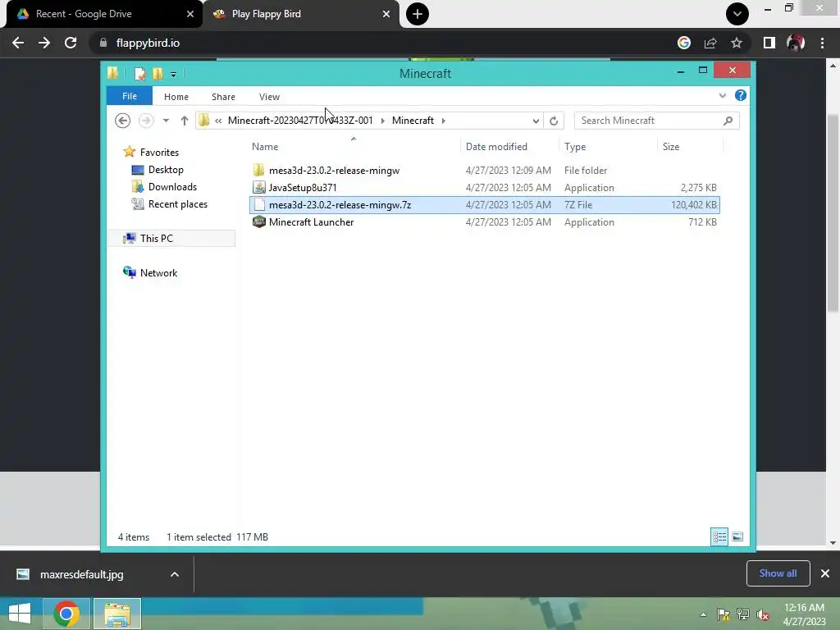Click the 7z file blank icon
This screenshot has height=630, width=840.
coord(259,204)
